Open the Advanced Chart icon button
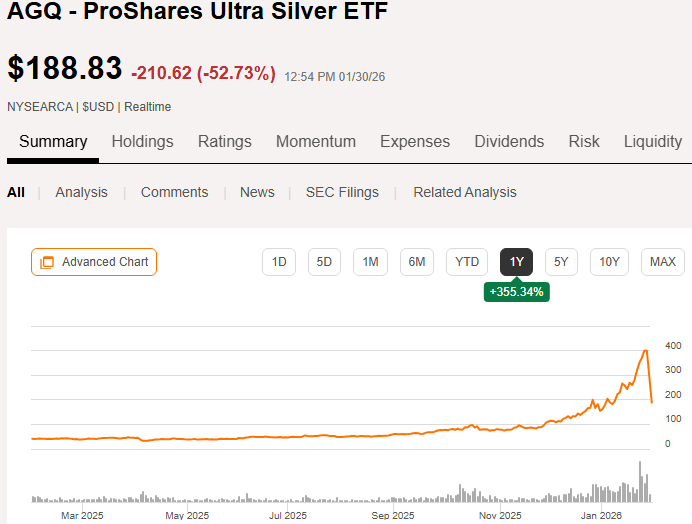The width and height of the screenshot is (692, 524). coord(94,262)
